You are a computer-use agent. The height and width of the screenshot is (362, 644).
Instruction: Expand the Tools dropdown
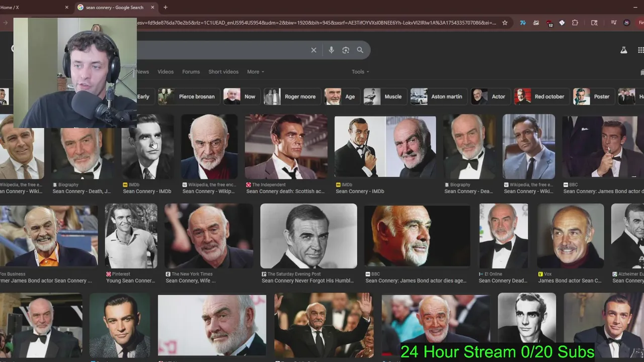click(x=360, y=72)
